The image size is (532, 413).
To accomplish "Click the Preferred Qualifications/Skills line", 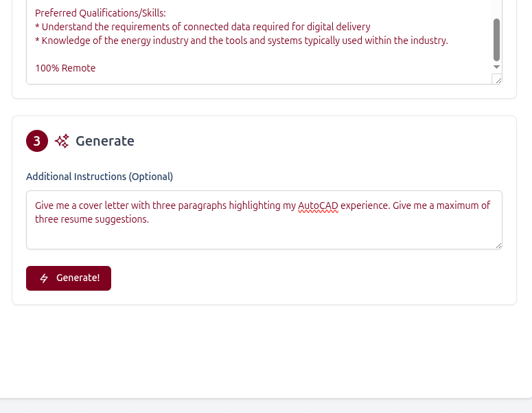I will click(100, 13).
